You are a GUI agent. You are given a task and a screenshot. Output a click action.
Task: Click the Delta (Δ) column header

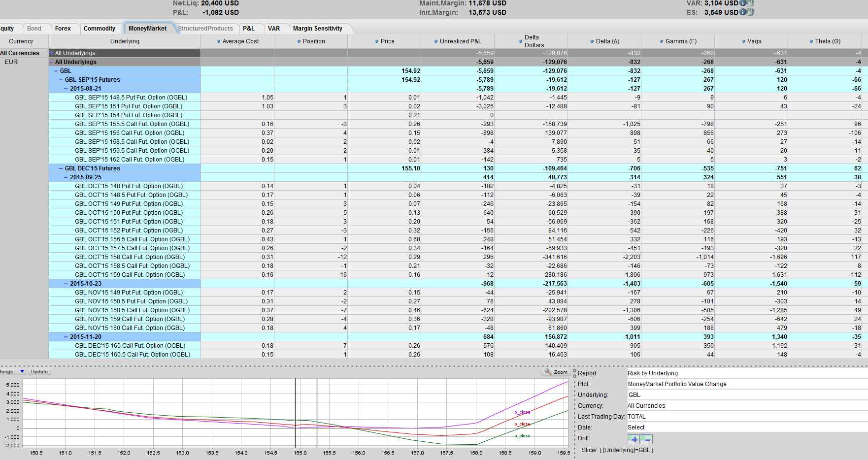pyautogui.click(x=604, y=41)
